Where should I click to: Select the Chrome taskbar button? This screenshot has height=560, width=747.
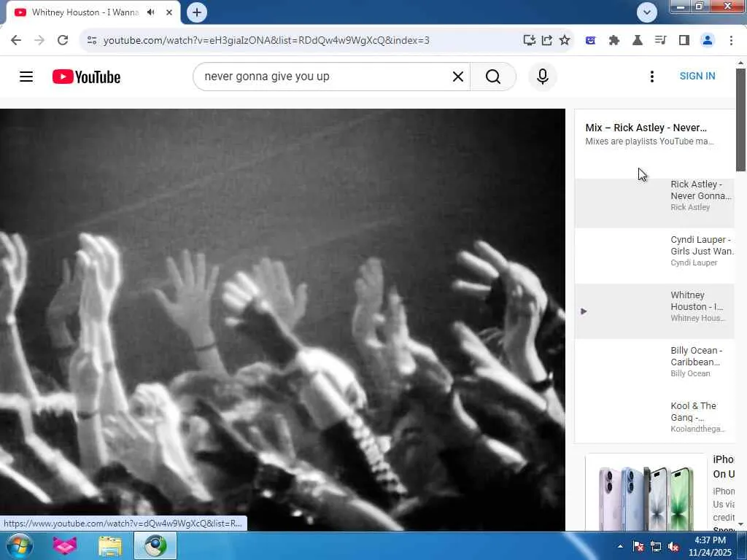155,545
